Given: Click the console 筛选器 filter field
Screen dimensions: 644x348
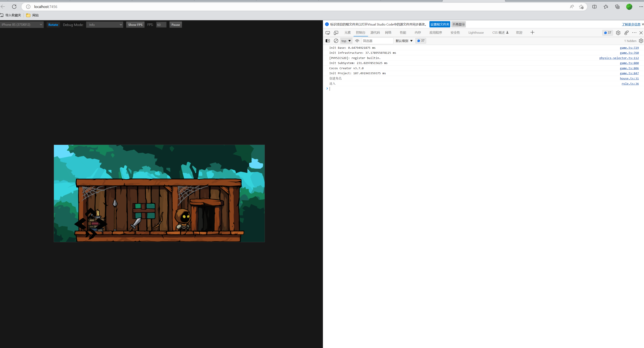Looking at the screenshot, I should coord(377,41).
